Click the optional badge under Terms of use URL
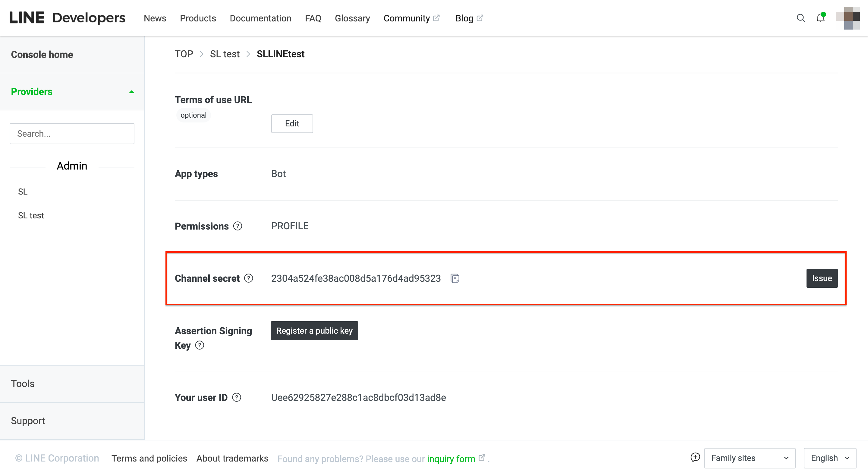 click(193, 115)
